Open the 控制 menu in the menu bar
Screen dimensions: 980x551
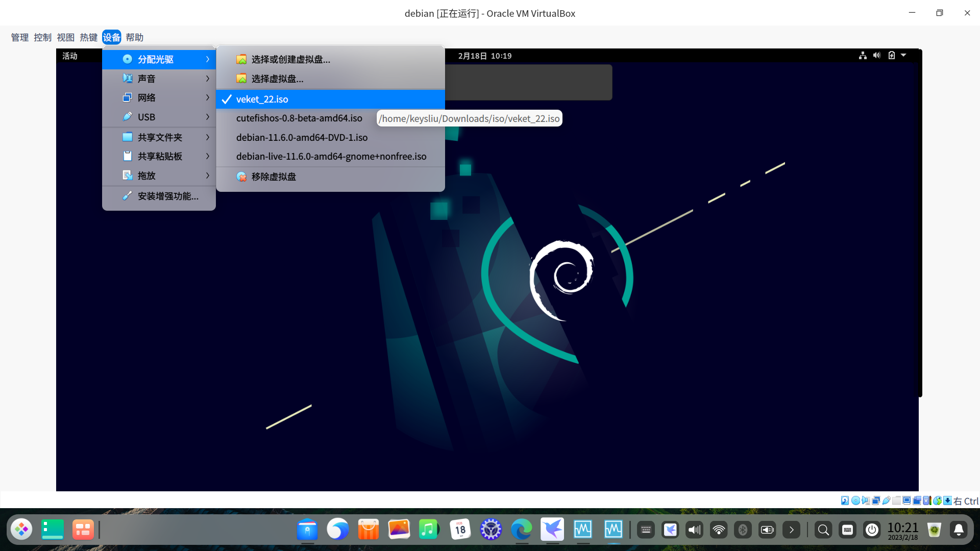[42, 37]
